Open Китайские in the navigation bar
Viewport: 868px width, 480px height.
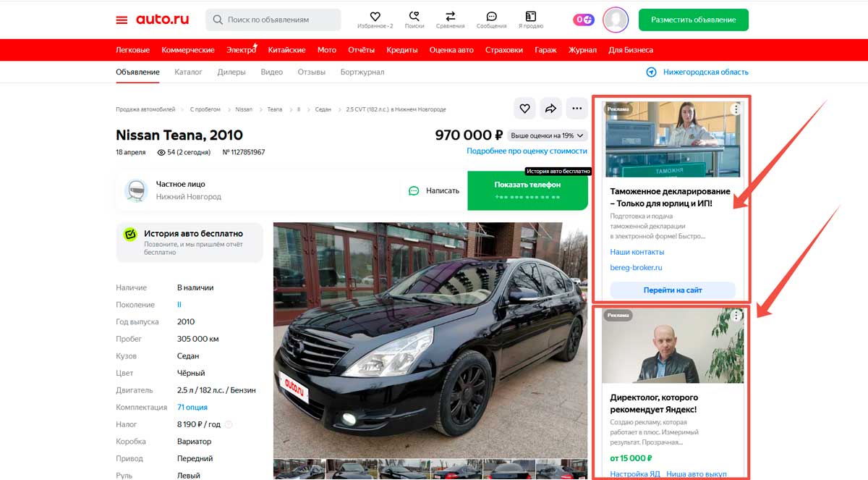[287, 50]
